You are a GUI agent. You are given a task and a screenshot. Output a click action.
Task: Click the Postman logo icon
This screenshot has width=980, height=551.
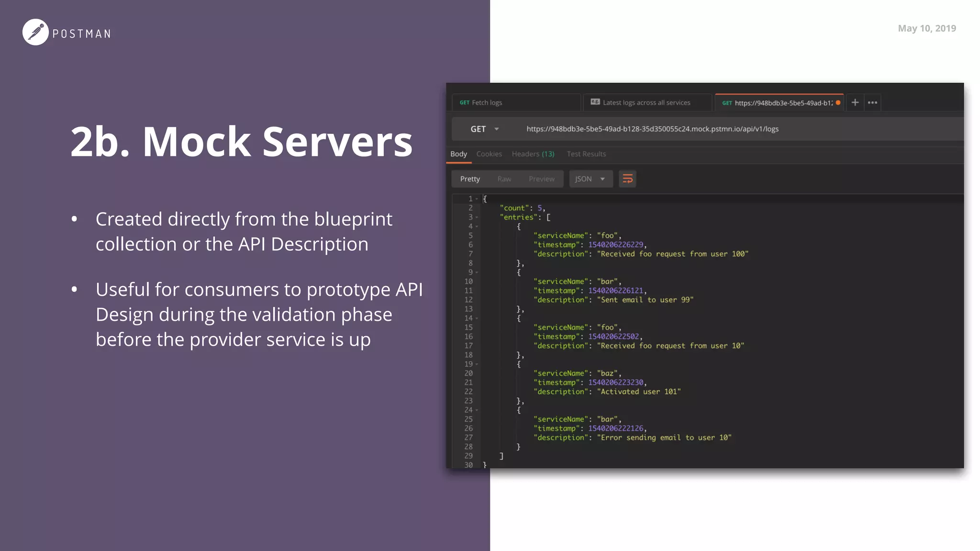click(35, 32)
